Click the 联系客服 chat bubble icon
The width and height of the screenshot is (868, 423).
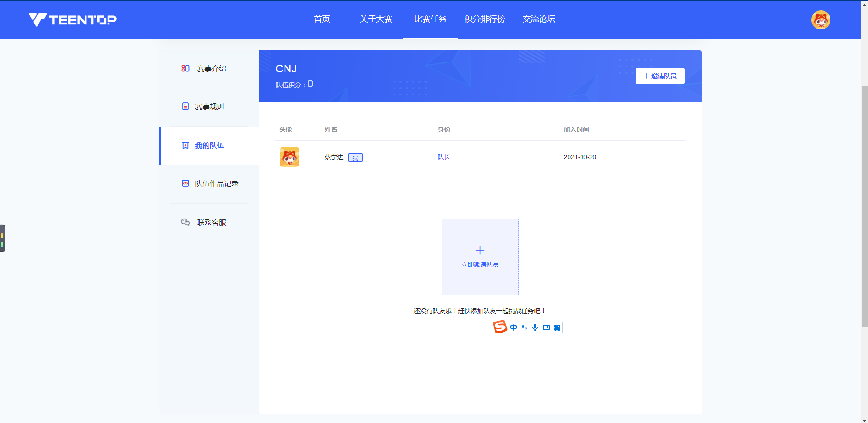(185, 222)
